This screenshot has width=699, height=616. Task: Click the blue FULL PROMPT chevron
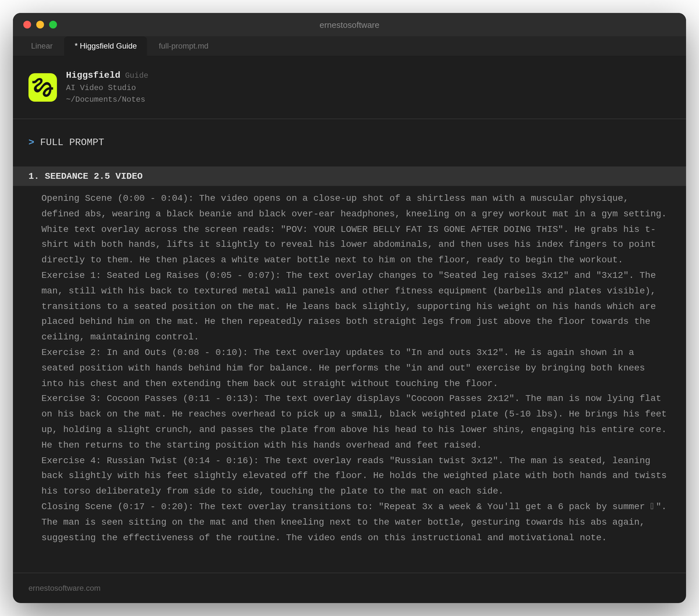click(31, 142)
